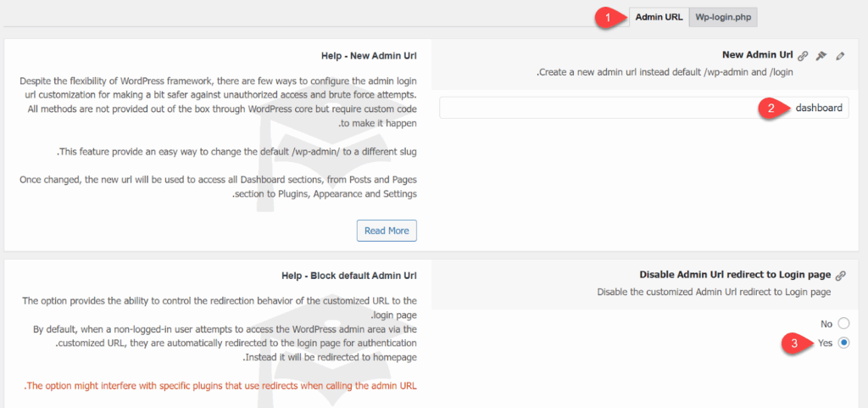Focus the dashboard admin URL text field
Image resolution: width=868 pixels, height=408 pixels.
644,108
